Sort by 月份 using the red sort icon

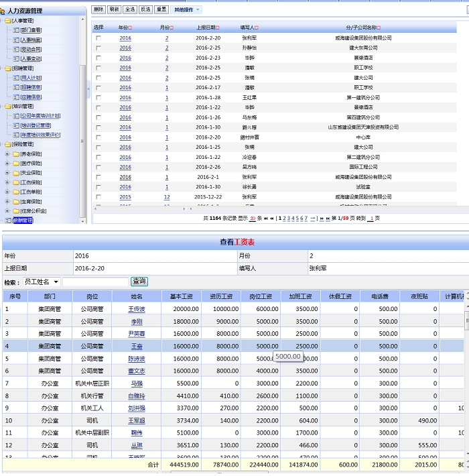tap(172, 27)
